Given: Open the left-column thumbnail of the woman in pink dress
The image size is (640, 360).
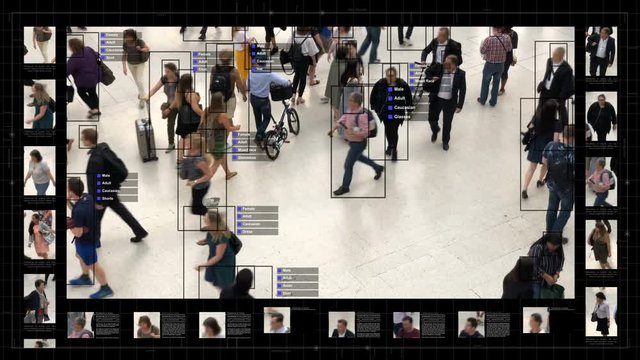Looking at the screenshot, I should (x=40, y=235).
